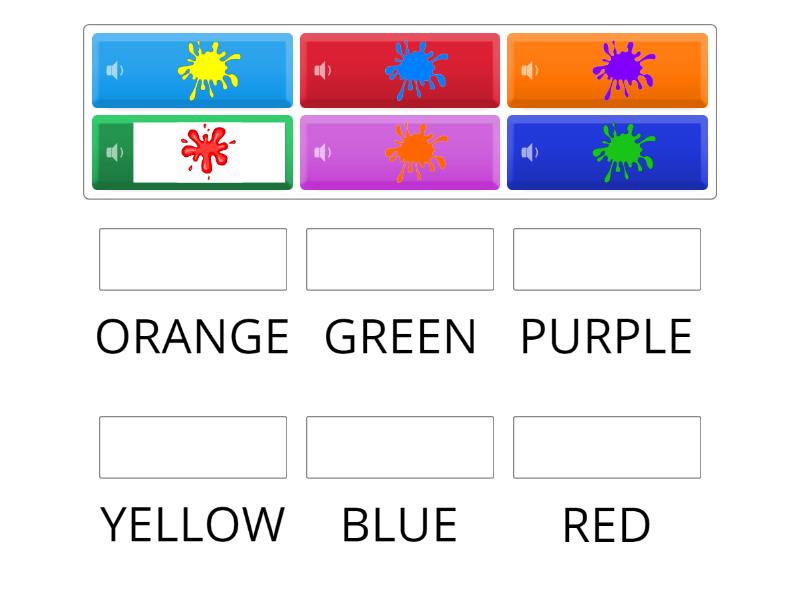
Task: Select the GREEN word label
Action: click(x=400, y=337)
